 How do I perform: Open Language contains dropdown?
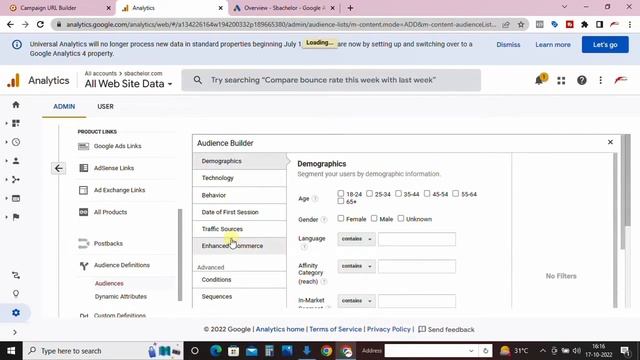356,239
